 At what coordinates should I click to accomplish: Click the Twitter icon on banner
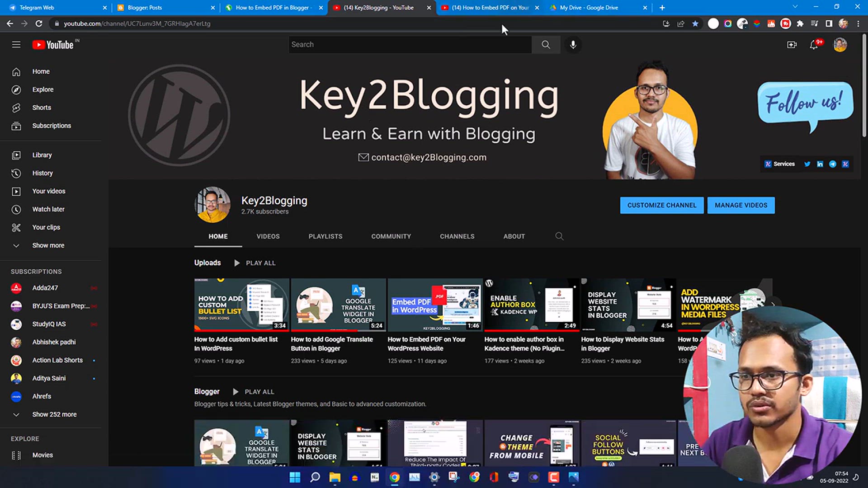807,164
